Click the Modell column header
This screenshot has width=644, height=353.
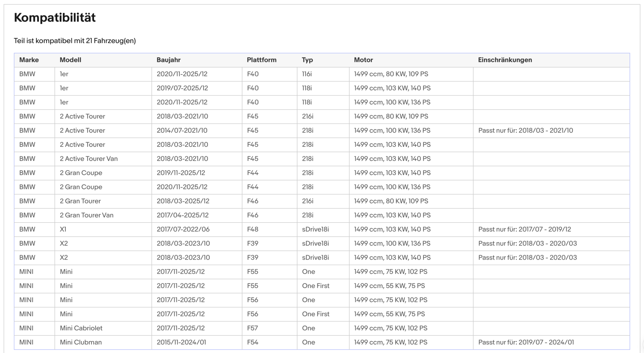pos(70,60)
